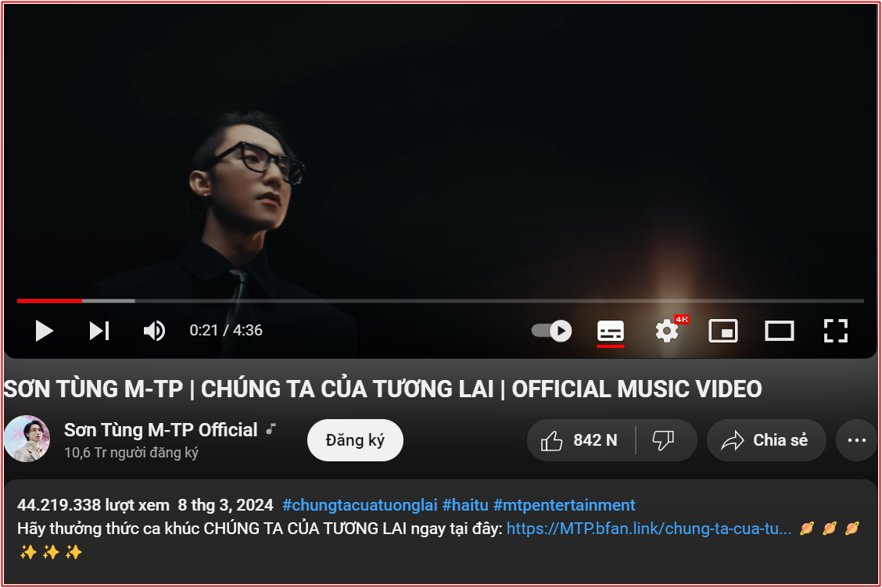Mute the video volume speaker icon
882x588 pixels.
pyautogui.click(x=153, y=331)
